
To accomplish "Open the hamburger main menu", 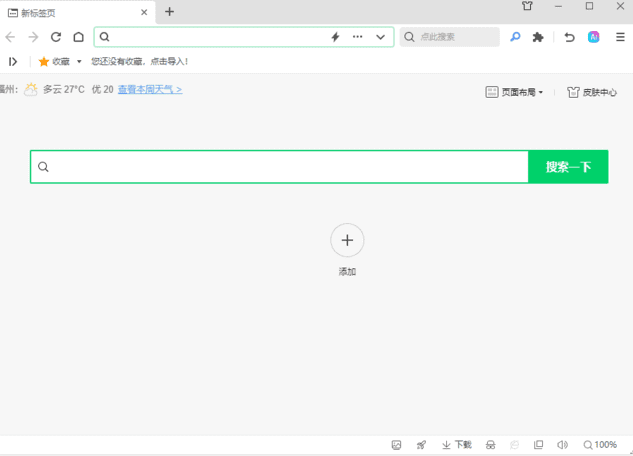I will (x=620, y=37).
